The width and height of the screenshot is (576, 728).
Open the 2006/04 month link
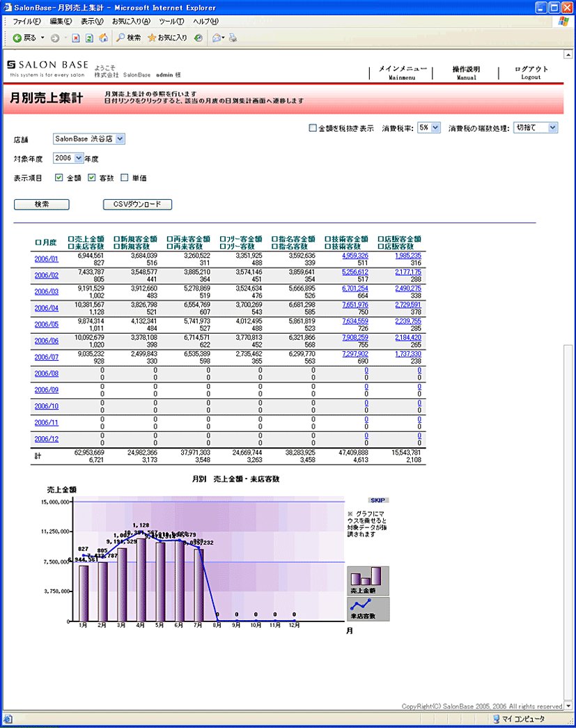(47, 309)
